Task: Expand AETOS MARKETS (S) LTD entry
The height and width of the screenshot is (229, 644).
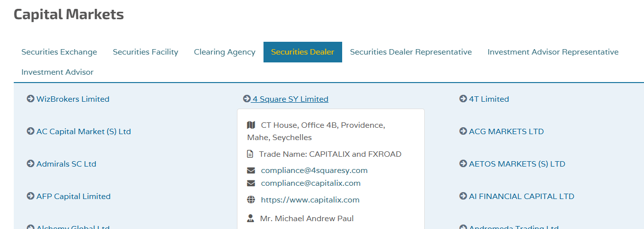Action: click(x=517, y=164)
